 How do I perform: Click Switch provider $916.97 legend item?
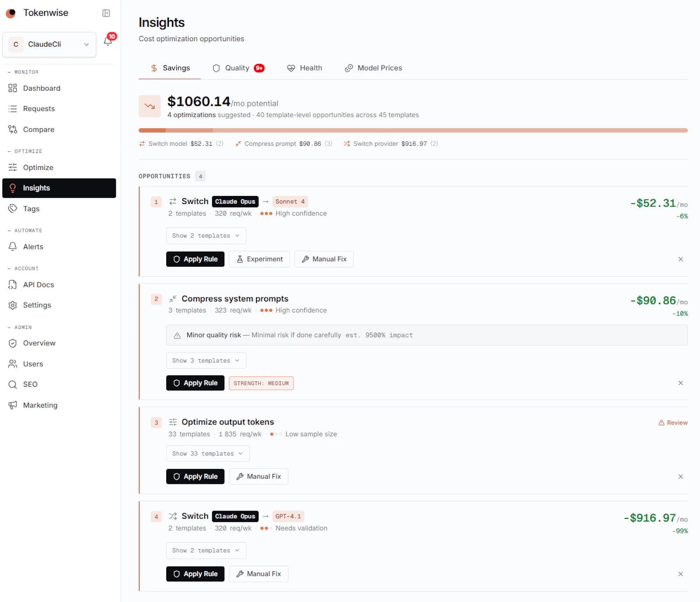click(391, 144)
